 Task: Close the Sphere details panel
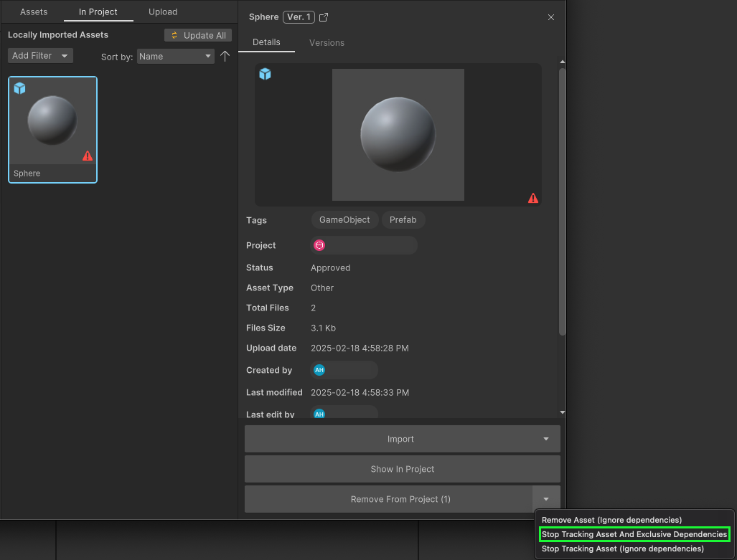click(x=551, y=17)
